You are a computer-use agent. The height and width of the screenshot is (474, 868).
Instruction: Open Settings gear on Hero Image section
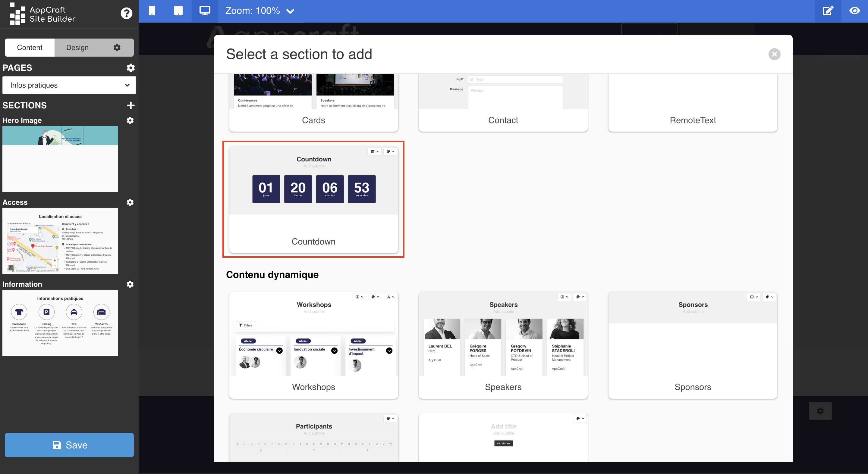click(130, 120)
